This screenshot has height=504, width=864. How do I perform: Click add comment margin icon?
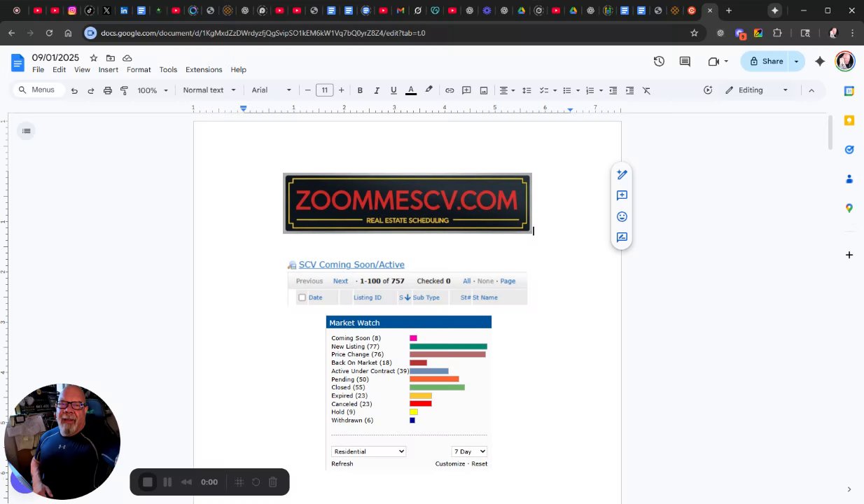(622, 195)
